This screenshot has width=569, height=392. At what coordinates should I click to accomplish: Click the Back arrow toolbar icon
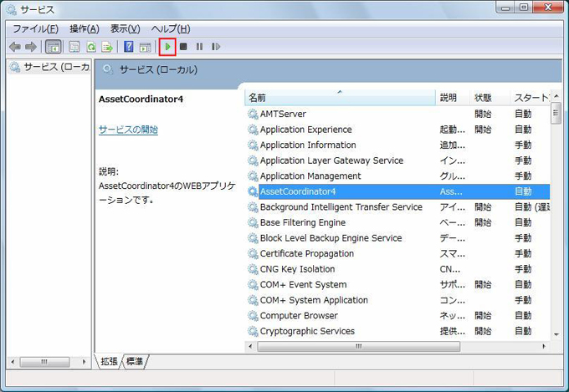(x=15, y=47)
